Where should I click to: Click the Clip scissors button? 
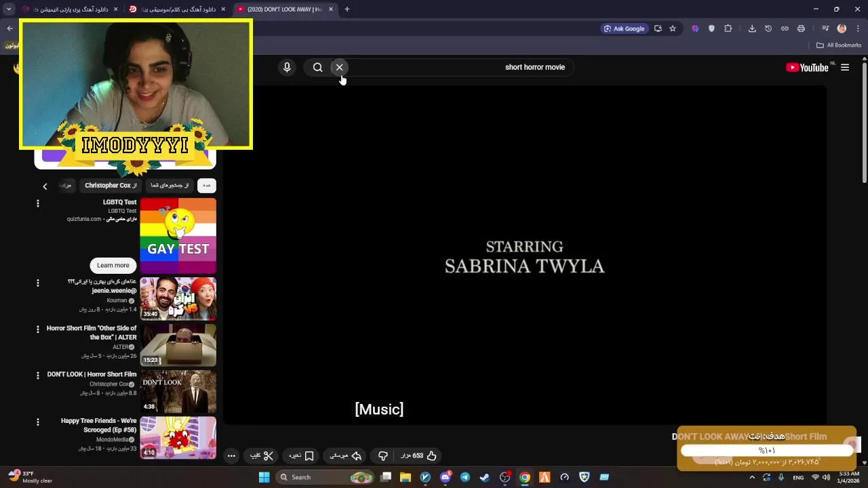[x=262, y=456]
